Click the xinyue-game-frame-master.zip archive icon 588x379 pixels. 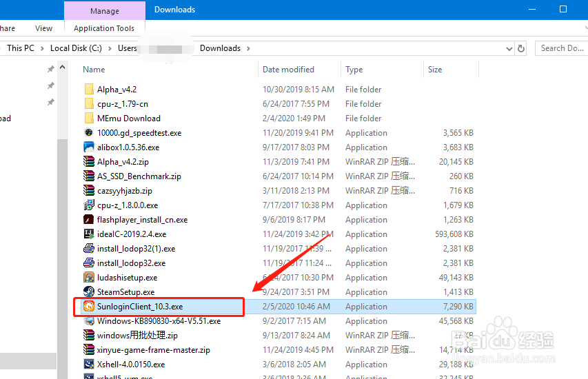(89, 350)
